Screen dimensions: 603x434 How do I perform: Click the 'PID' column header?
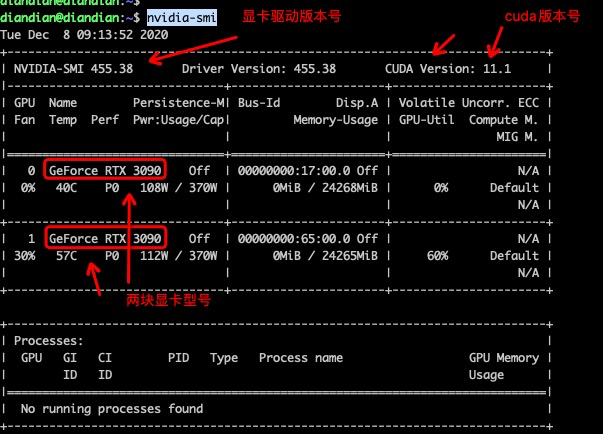pyautogui.click(x=178, y=358)
